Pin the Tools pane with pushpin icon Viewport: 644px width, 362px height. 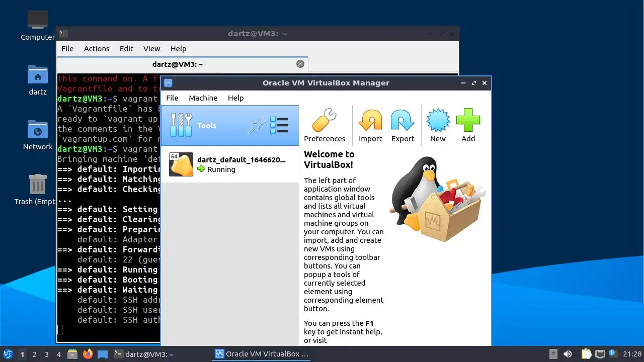click(x=257, y=126)
